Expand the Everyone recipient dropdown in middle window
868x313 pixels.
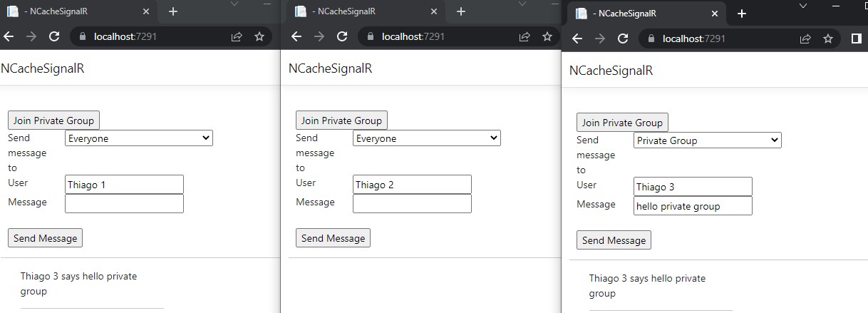point(426,138)
